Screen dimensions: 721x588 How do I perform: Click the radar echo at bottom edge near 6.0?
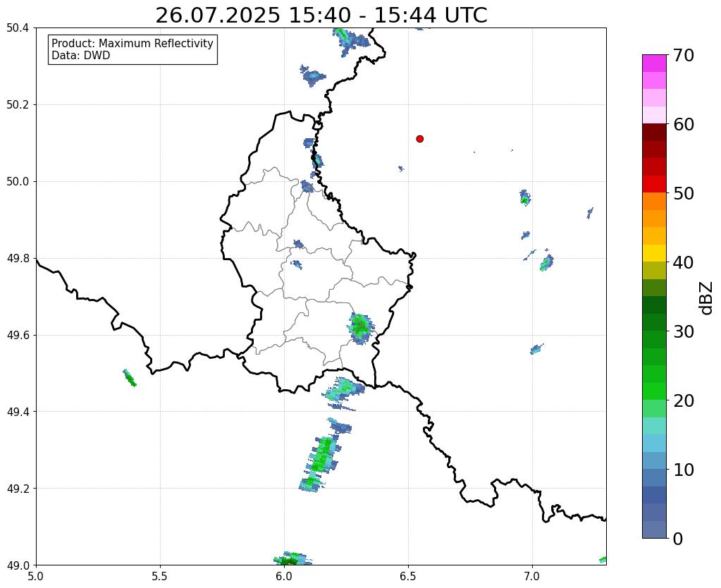click(292, 558)
